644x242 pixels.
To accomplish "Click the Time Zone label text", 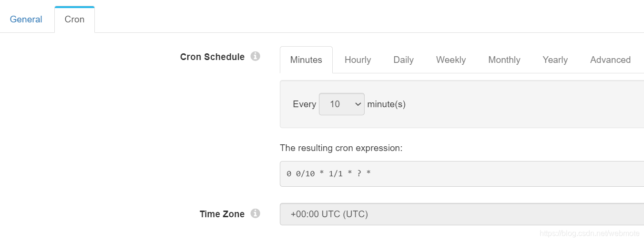I will [222, 214].
